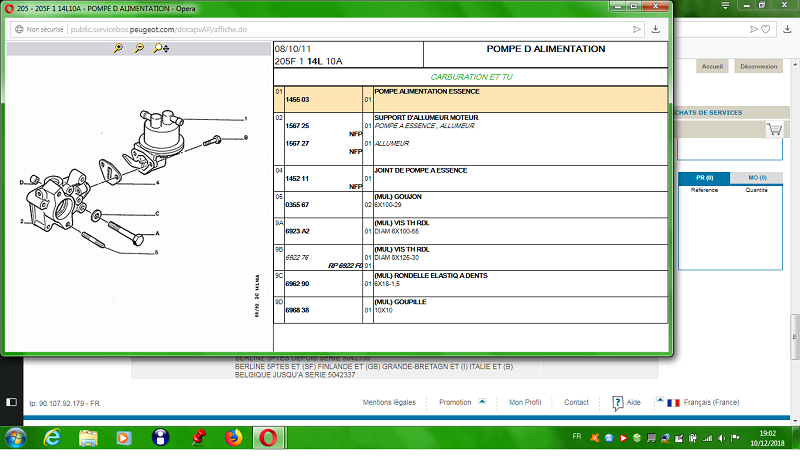This screenshot has height=468, width=800.
Task: Click SUPPORT D'ALLUMEUR MOTEUR description
Action: [x=427, y=118]
